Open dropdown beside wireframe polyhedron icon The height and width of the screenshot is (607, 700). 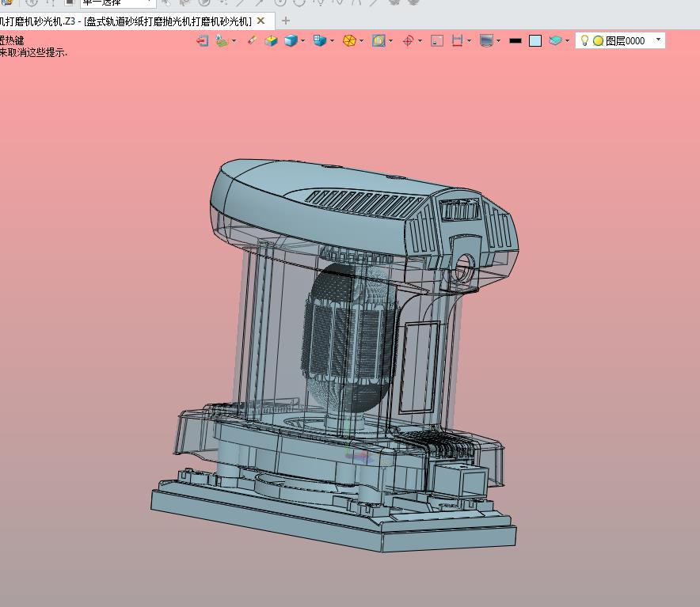(x=362, y=41)
